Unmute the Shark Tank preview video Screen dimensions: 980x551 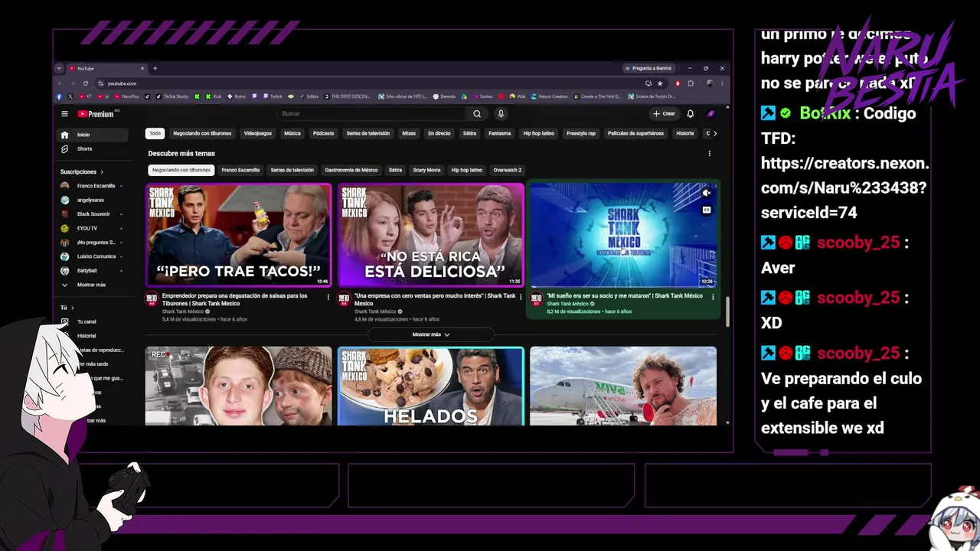tap(707, 194)
